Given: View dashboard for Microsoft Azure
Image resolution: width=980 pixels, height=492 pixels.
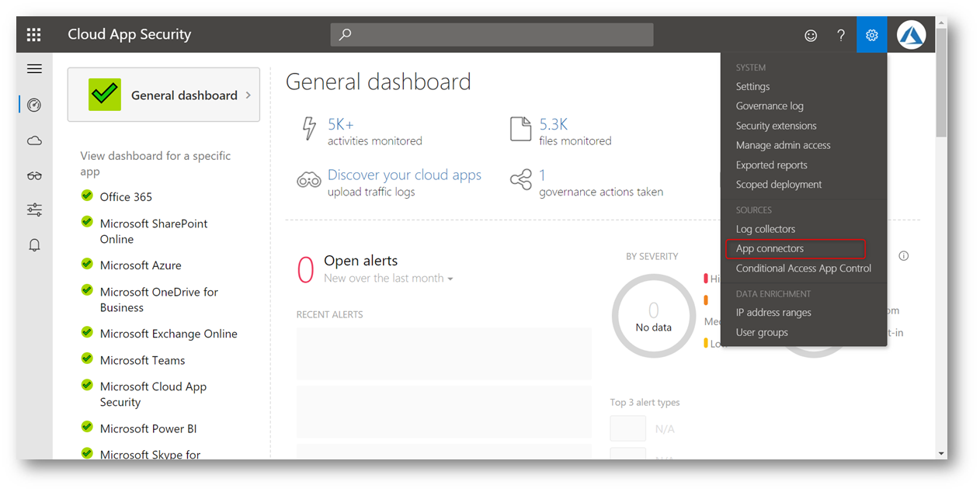Looking at the screenshot, I should (141, 265).
